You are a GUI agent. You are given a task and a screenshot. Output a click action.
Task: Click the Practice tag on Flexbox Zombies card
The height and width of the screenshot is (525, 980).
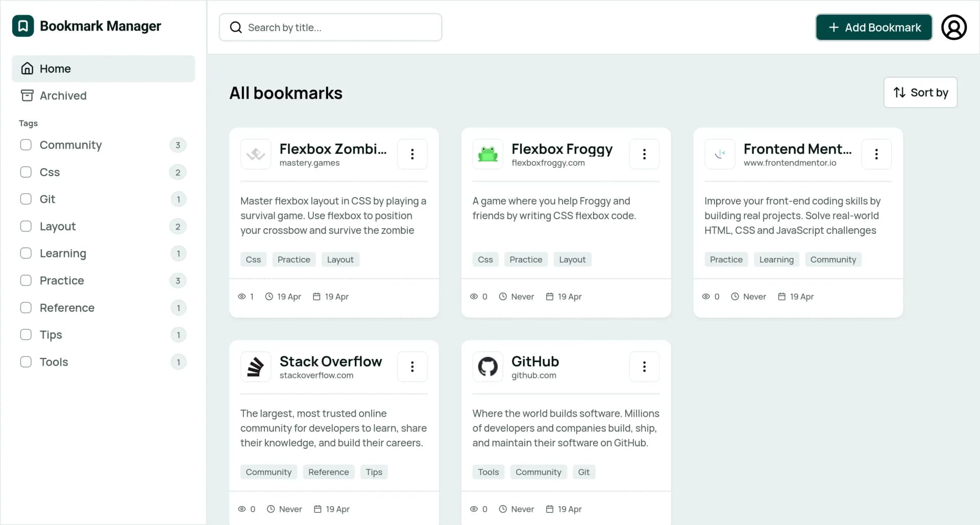294,259
